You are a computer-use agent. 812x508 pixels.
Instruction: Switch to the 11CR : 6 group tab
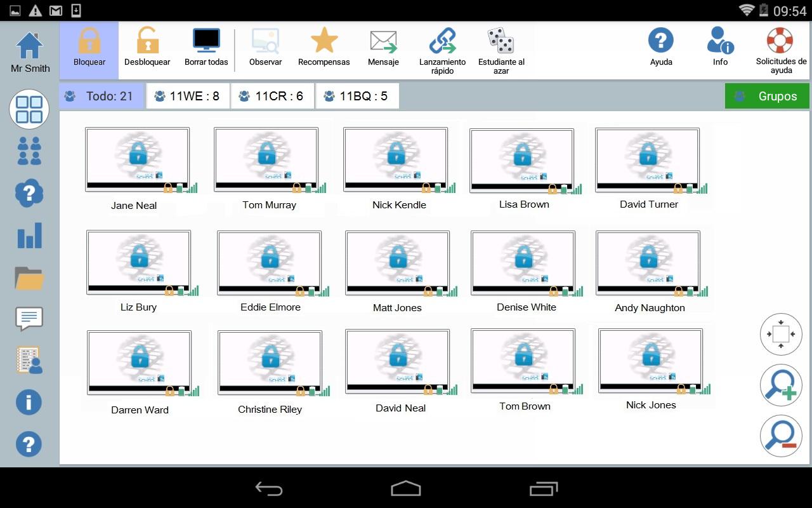273,95
